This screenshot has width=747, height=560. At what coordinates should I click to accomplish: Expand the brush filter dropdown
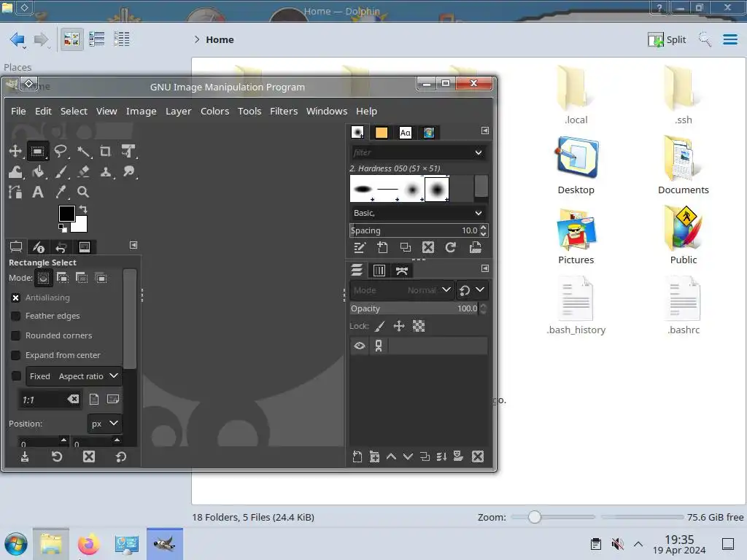(x=479, y=152)
